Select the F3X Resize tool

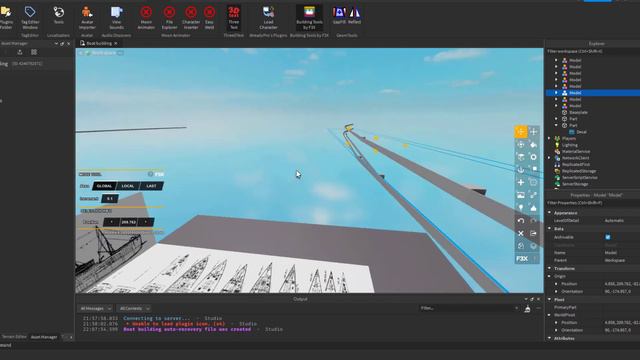coord(533,132)
